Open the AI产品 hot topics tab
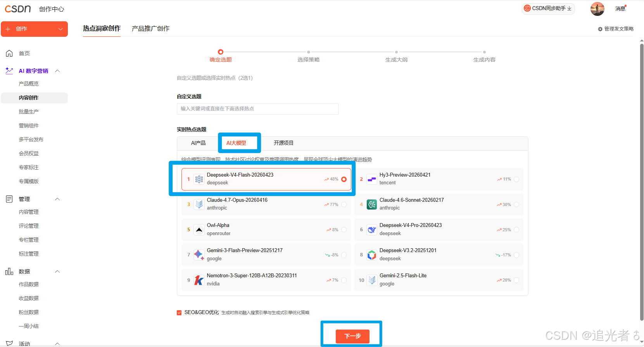Screen dimensions: 644x347 [199, 143]
